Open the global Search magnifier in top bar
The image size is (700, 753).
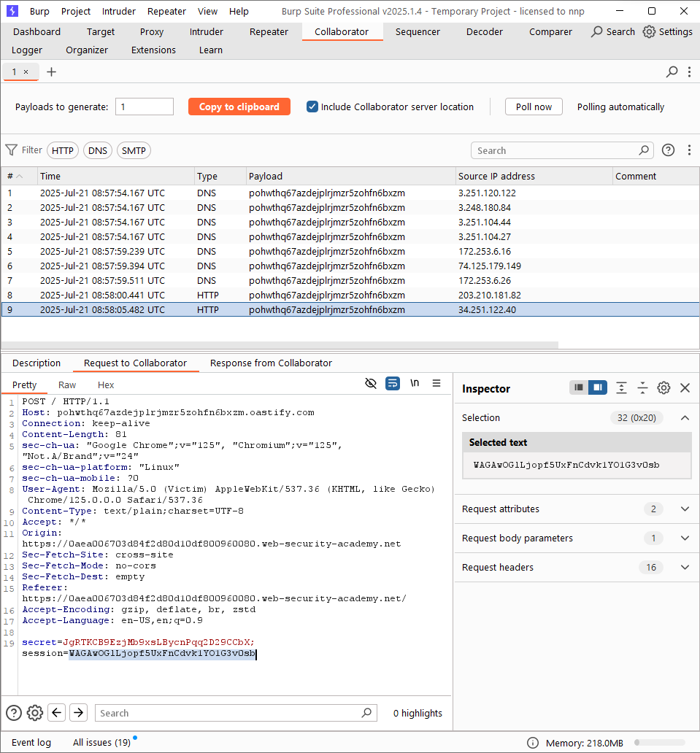coord(596,31)
